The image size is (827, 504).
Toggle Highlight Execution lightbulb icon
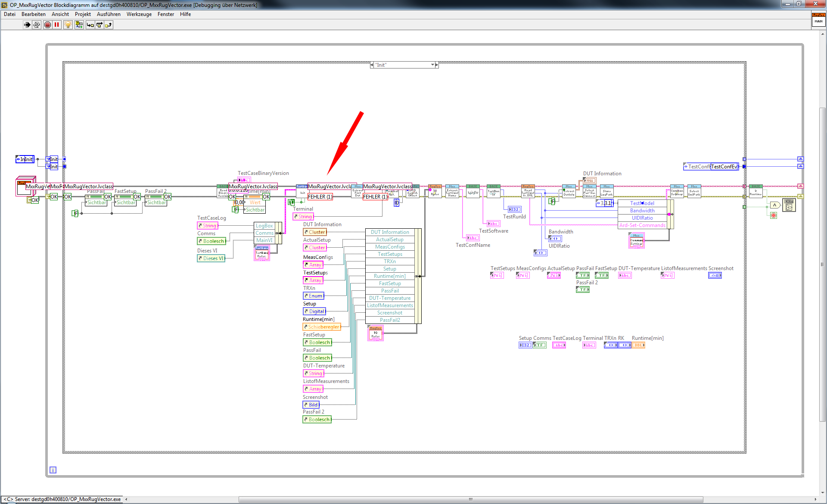point(68,25)
